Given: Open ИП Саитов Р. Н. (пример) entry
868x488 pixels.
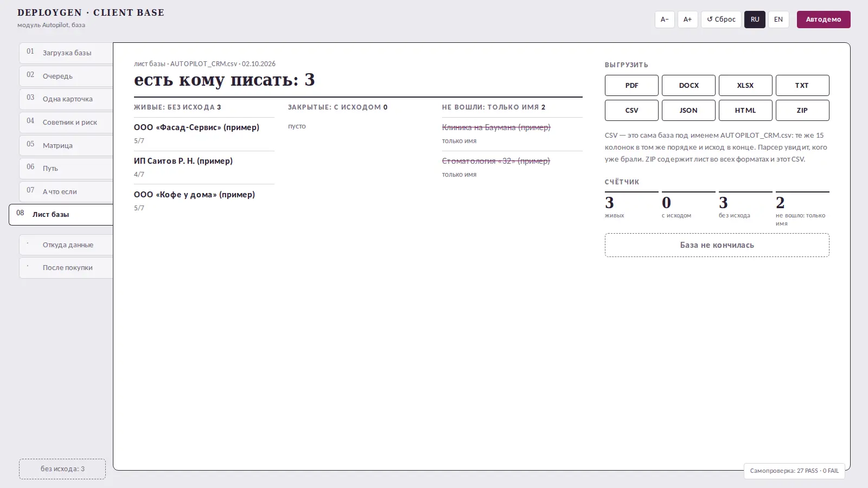Looking at the screenshot, I should tap(183, 161).
